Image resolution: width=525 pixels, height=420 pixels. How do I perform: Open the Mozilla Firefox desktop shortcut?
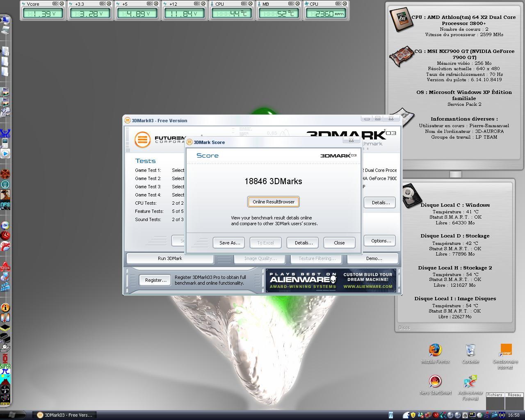pyautogui.click(x=435, y=354)
